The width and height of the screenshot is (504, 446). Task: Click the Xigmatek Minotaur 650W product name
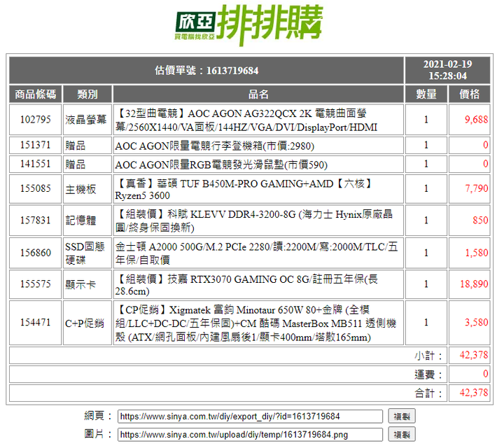click(x=255, y=323)
